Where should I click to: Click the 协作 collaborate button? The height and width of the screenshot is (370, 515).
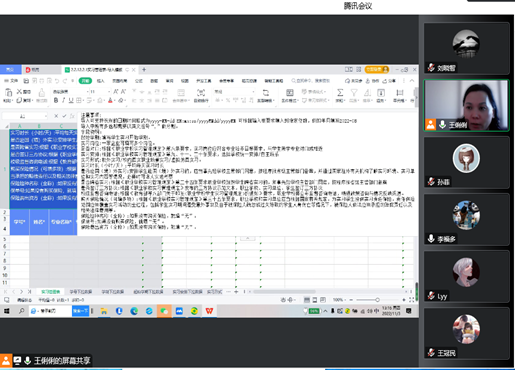tap(373, 81)
